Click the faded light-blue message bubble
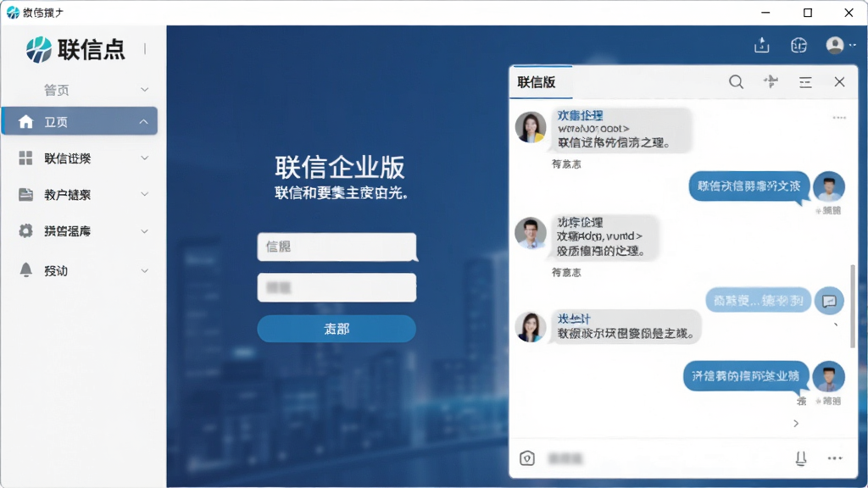 point(758,301)
